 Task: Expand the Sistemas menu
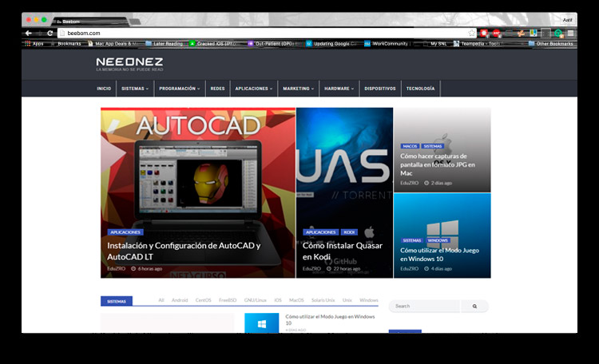[135, 89]
